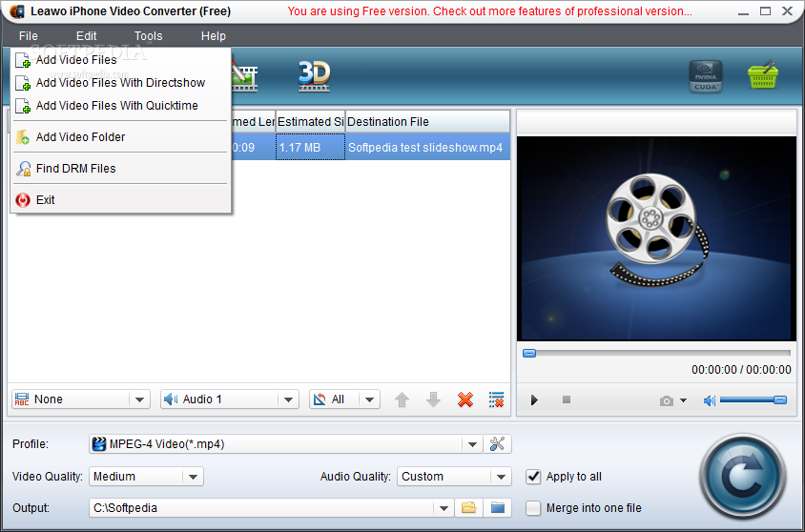Image resolution: width=805 pixels, height=532 pixels.
Task: Open the Help menu
Action: 213,36
